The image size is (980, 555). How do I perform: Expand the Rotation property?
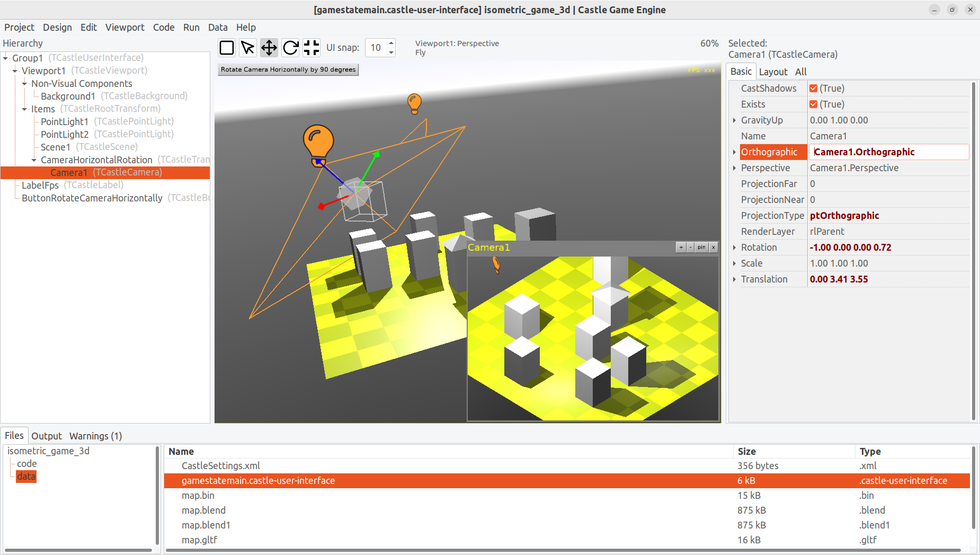pyautogui.click(x=734, y=248)
